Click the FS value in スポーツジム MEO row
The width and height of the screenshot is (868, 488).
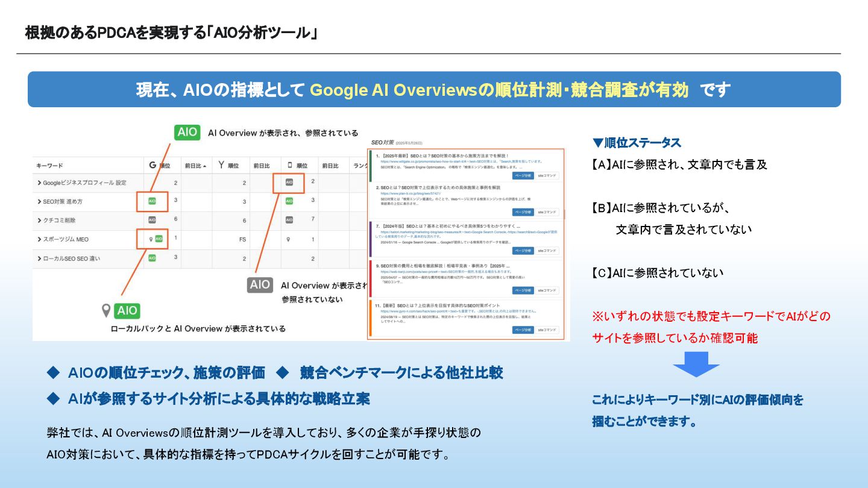(243, 239)
